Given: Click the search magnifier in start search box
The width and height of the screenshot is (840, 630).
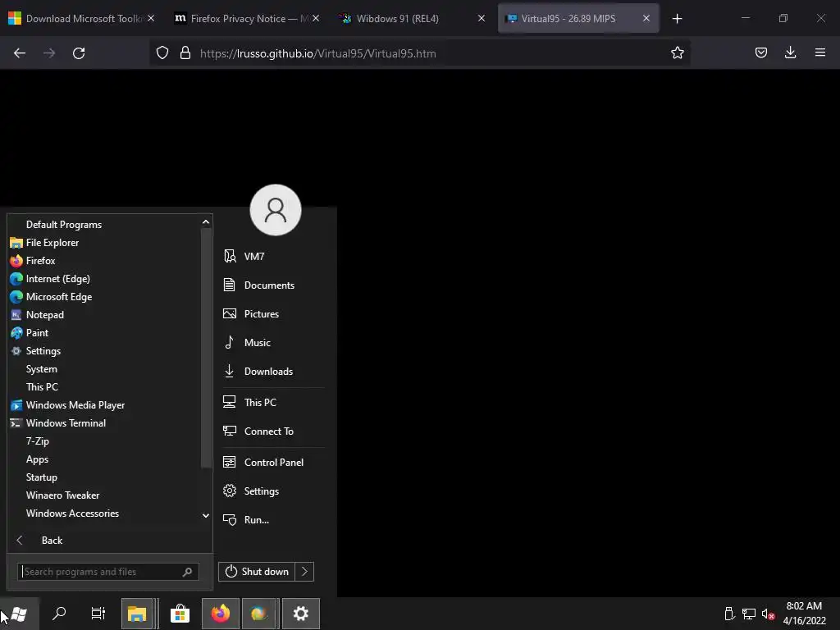Looking at the screenshot, I should (187, 572).
